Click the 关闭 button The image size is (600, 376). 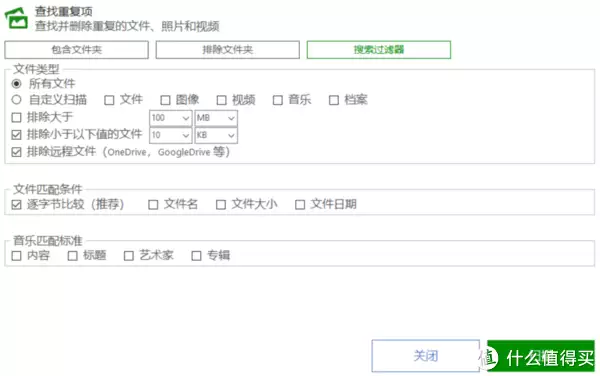(426, 356)
